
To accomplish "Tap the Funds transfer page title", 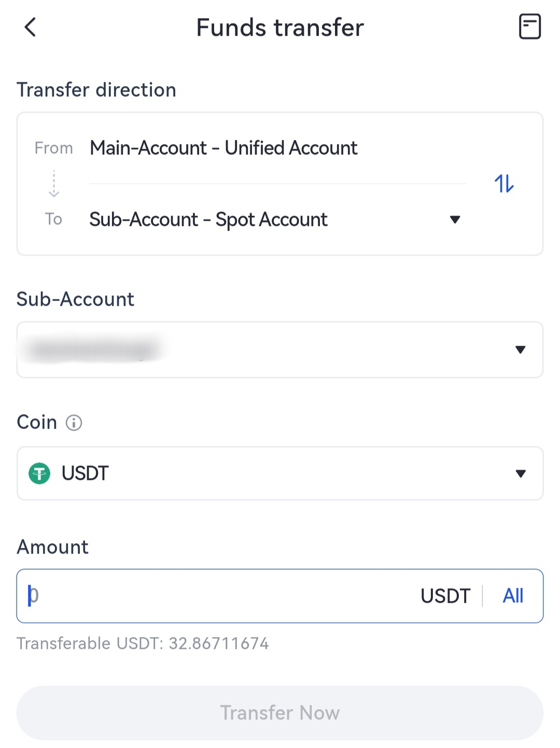I will click(x=280, y=28).
